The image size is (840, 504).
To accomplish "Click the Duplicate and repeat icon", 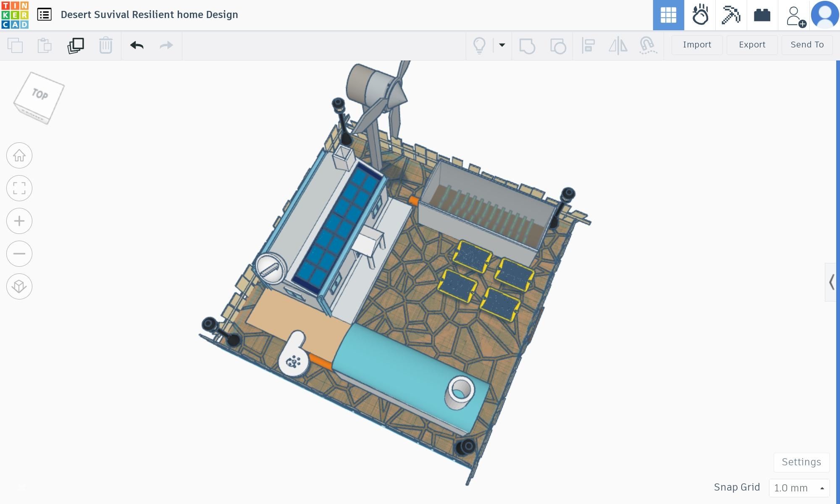I will coord(76,45).
